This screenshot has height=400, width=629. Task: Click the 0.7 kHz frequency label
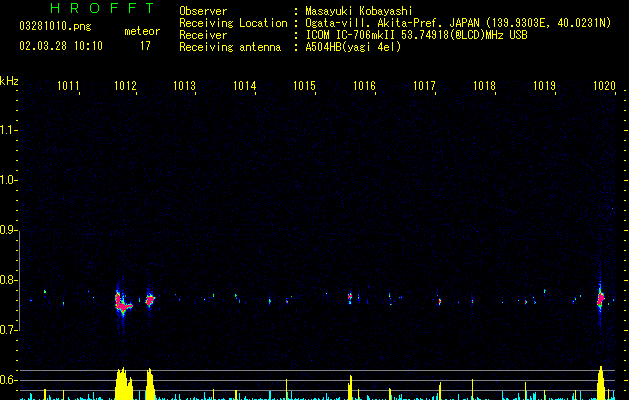8,330
